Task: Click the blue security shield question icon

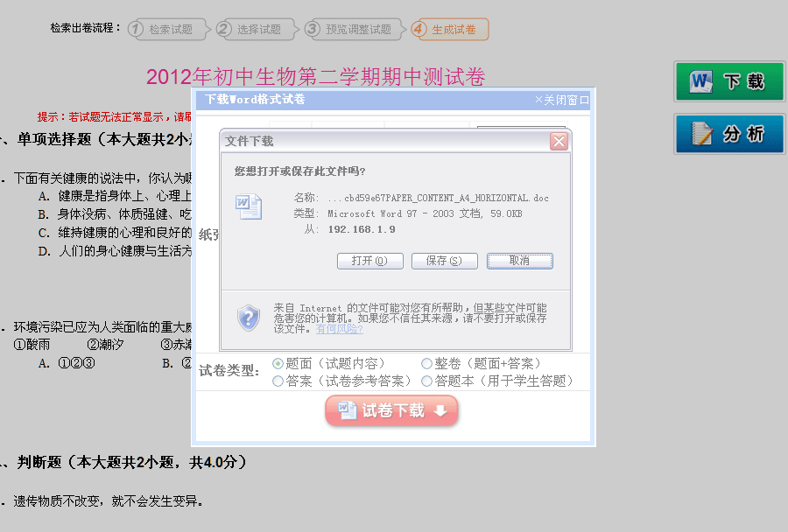Action: tap(249, 318)
